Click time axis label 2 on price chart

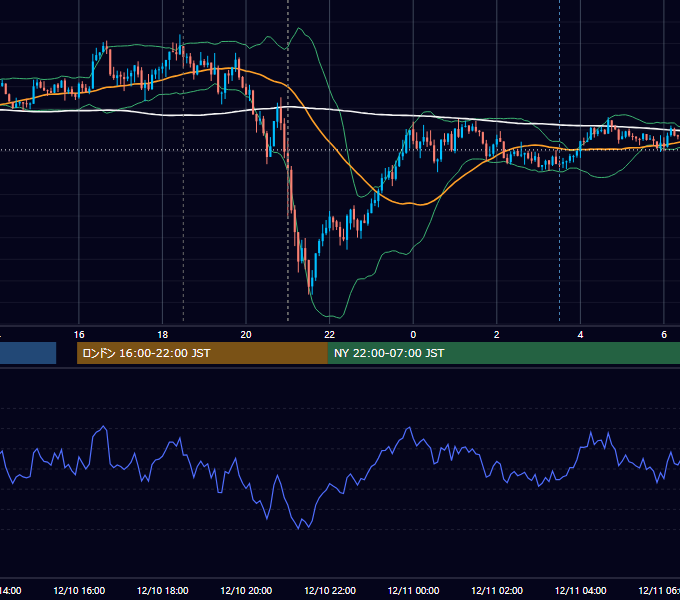[497, 335]
